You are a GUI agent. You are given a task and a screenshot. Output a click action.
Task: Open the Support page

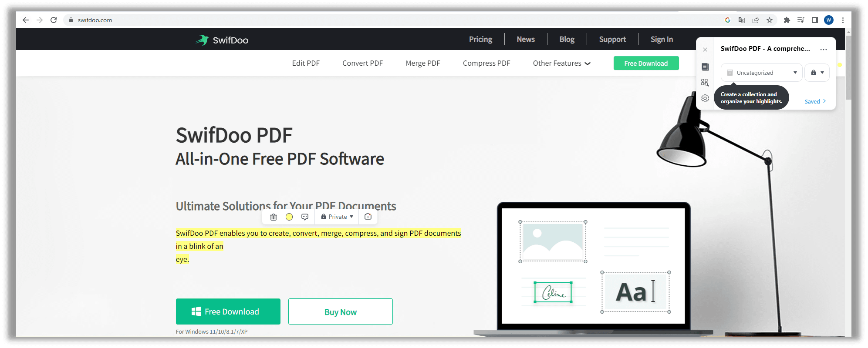click(x=612, y=39)
